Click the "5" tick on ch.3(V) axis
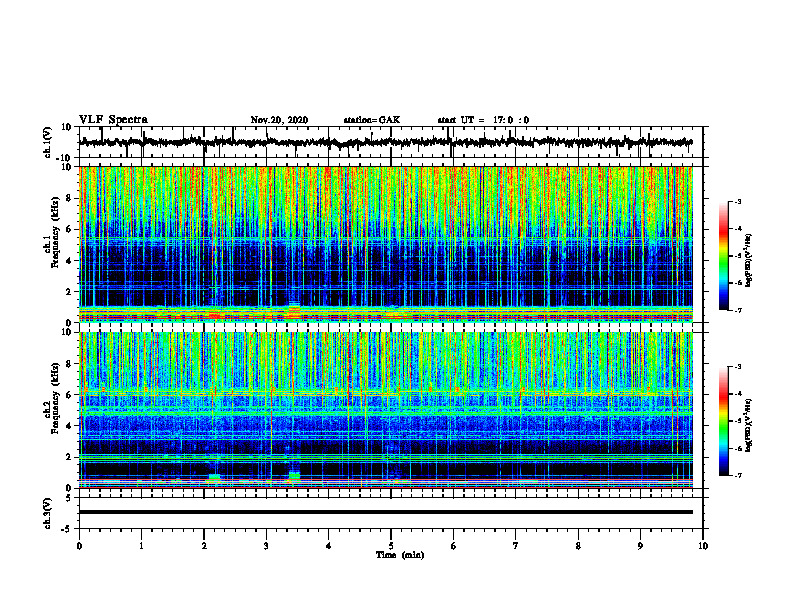The image size is (792, 612). 69,498
